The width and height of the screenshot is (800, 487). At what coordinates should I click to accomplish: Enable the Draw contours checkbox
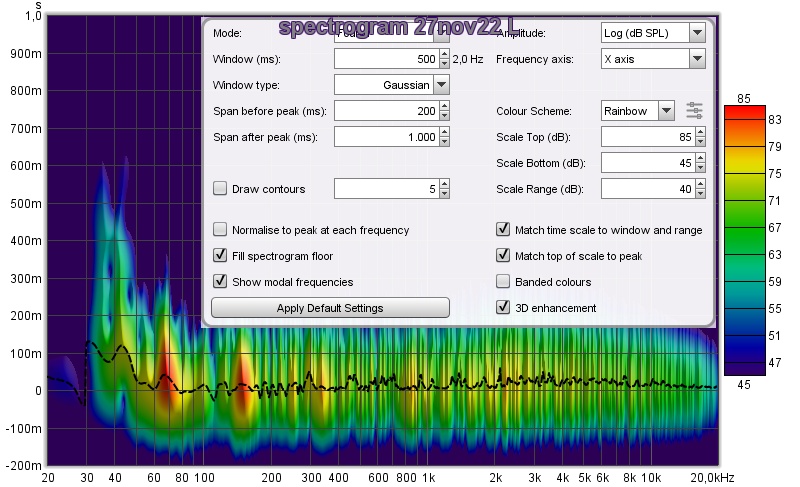pos(221,189)
